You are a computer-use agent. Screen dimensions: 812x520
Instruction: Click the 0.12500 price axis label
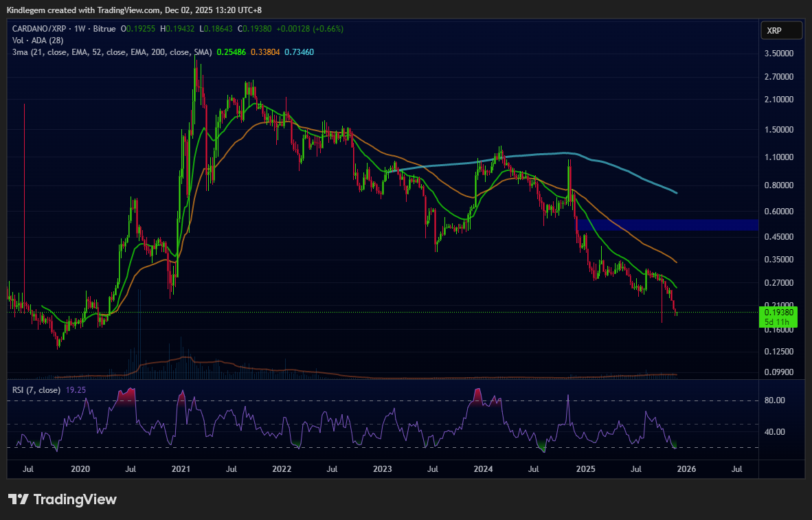point(778,352)
